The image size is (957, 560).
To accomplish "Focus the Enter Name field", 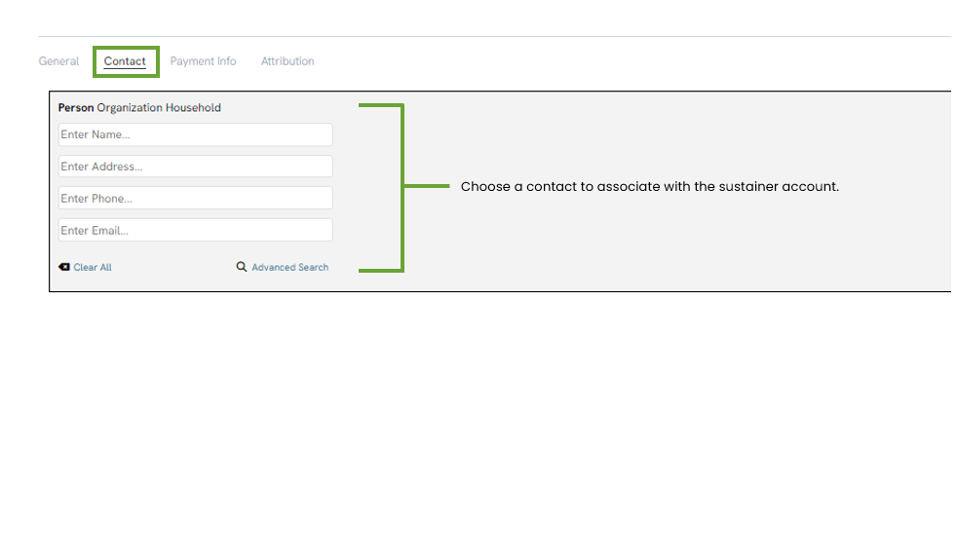I will [x=195, y=134].
